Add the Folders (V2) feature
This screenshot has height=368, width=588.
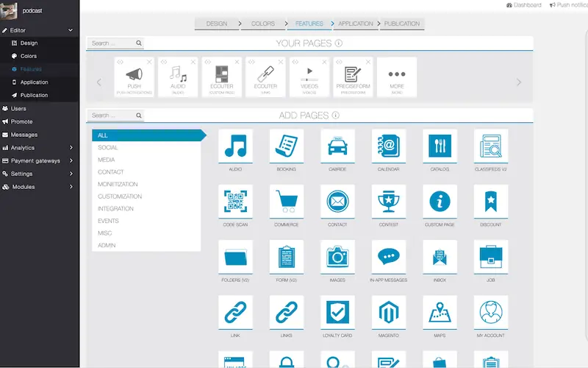(x=235, y=257)
